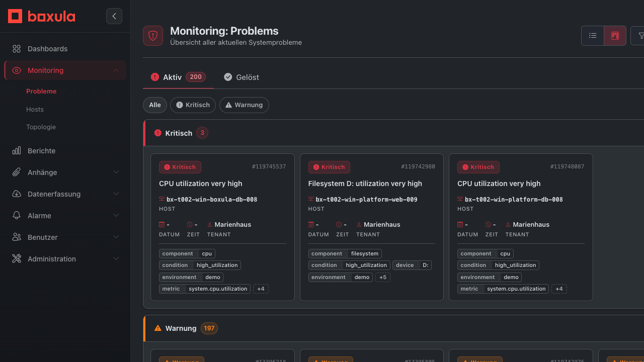Click host icon of bx-t002-win-boxula-db-008
The width and height of the screenshot is (644, 362).
click(162, 200)
